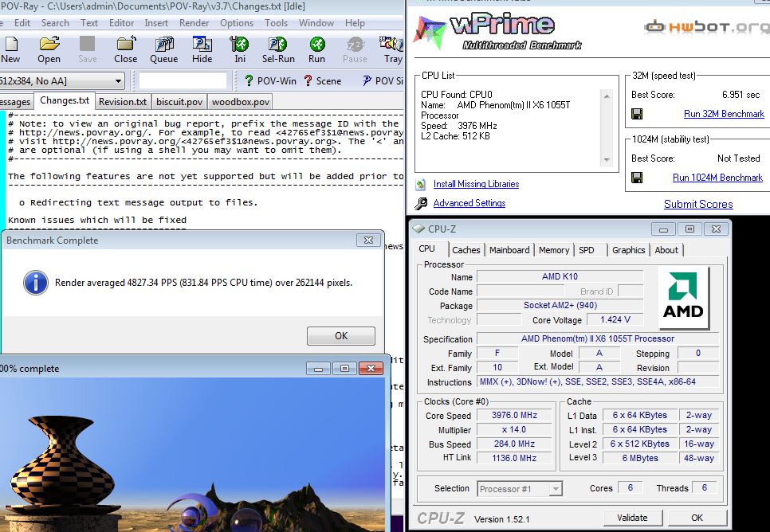Click the Submit Scores link
This screenshot has height=532, width=770.
tap(698, 204)
